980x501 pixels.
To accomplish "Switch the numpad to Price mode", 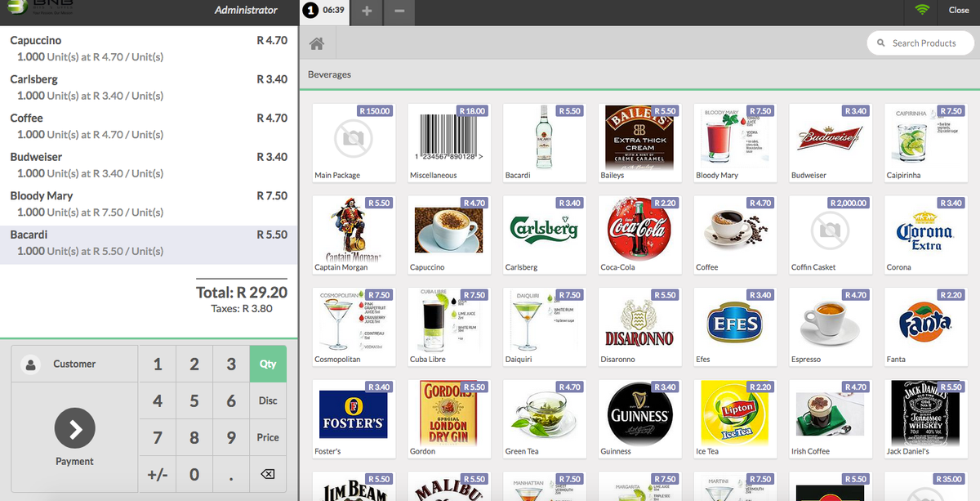I will tap(268, 437).
